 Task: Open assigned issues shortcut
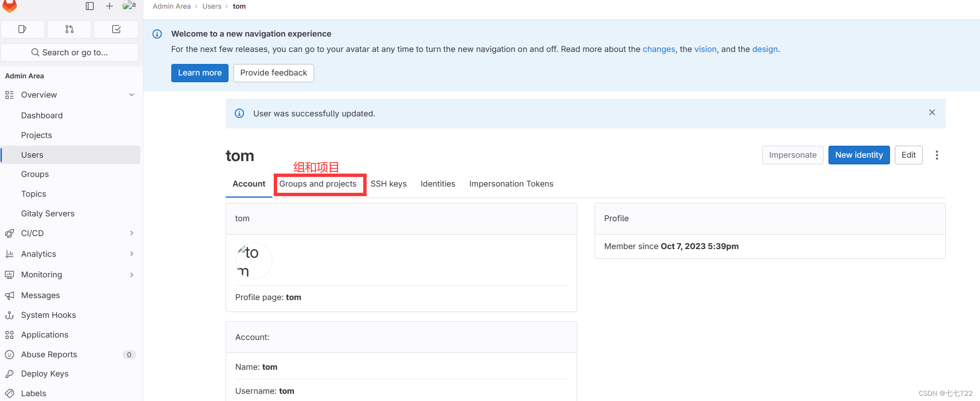pos(23,29)
